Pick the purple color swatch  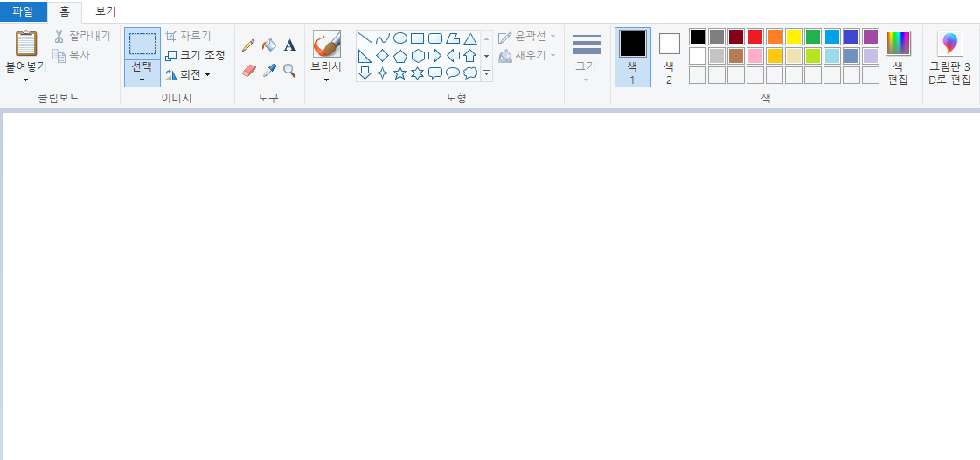871,37
